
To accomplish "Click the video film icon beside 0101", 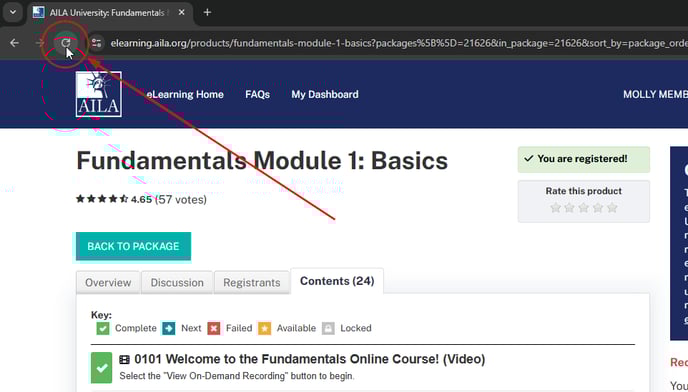I will click(x=125, y=360).
